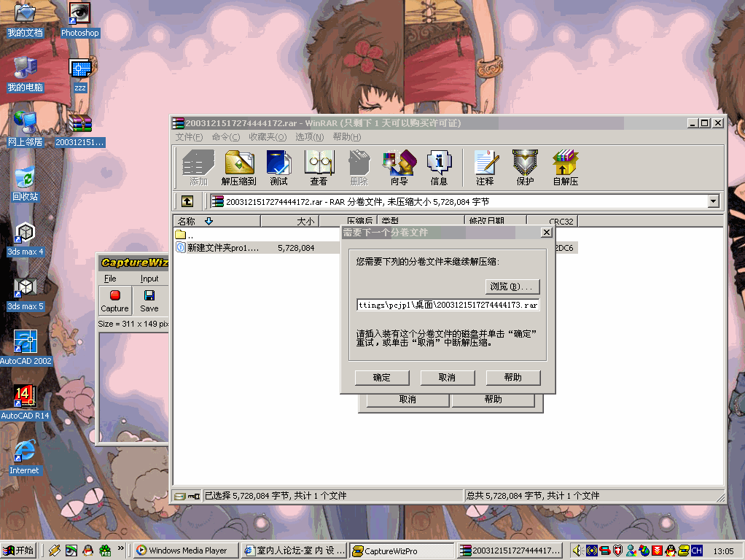The width and height of the screenshot is (745, 560).
Task: Click the drive icon in WinRAR status bar
Action: coord(179,497)
